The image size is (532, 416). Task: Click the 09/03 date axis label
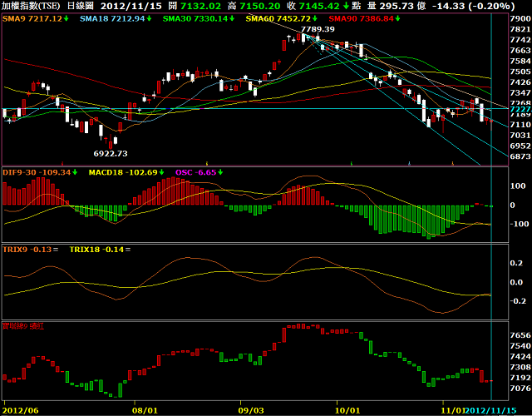(x=251, y=410)
